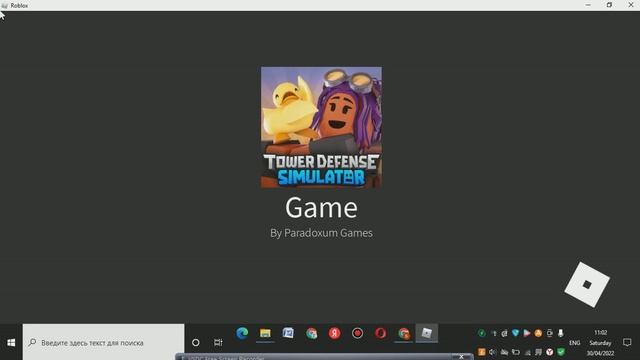Click the microphone tray icon

click(x=561, y=333)
